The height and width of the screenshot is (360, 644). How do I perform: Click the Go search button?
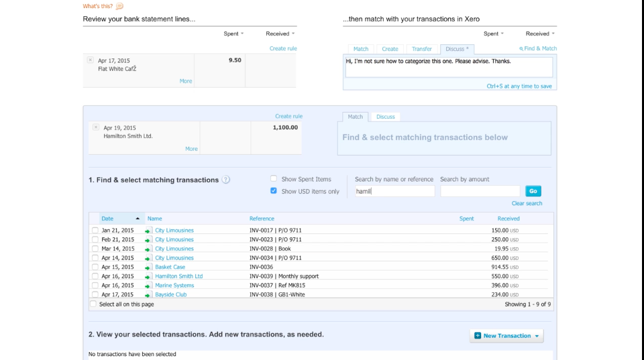(533, 191)
